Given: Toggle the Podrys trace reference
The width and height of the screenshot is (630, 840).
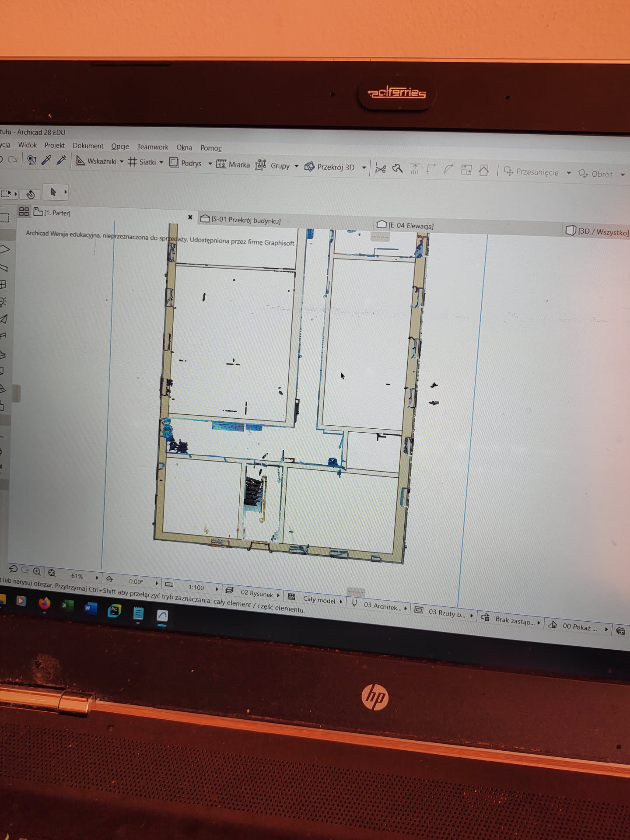Looking at the screenshot, I should (174, 163).
